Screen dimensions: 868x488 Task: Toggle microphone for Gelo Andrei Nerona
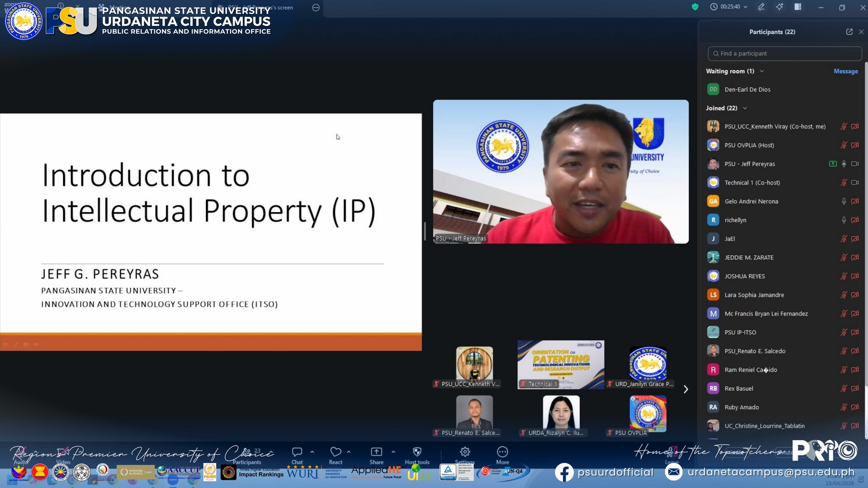[x=844, y=201]
